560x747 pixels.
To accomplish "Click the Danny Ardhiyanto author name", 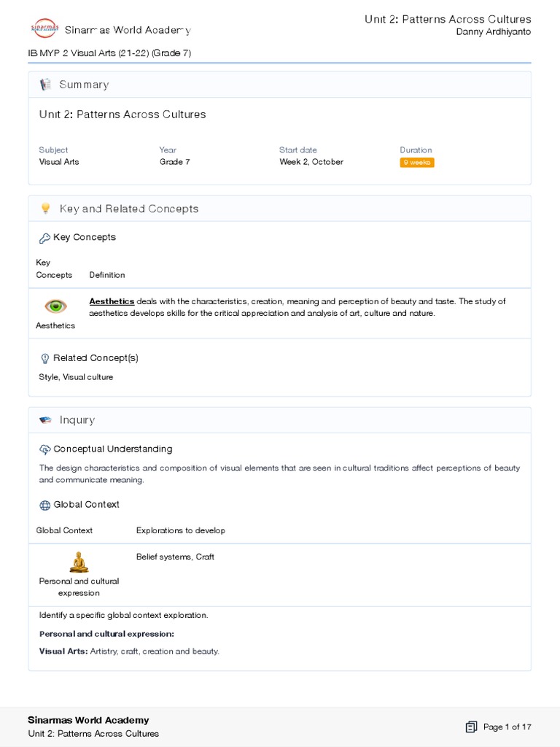I will pos(493,32).
